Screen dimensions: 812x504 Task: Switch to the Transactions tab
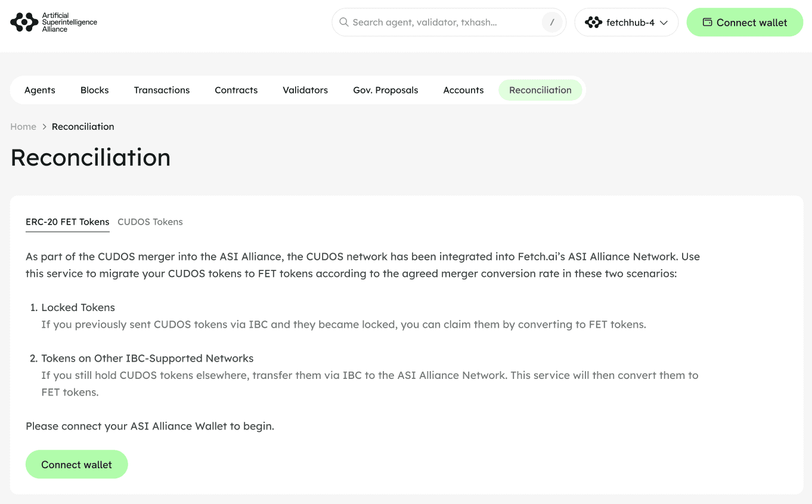click(x=162, y=90)
